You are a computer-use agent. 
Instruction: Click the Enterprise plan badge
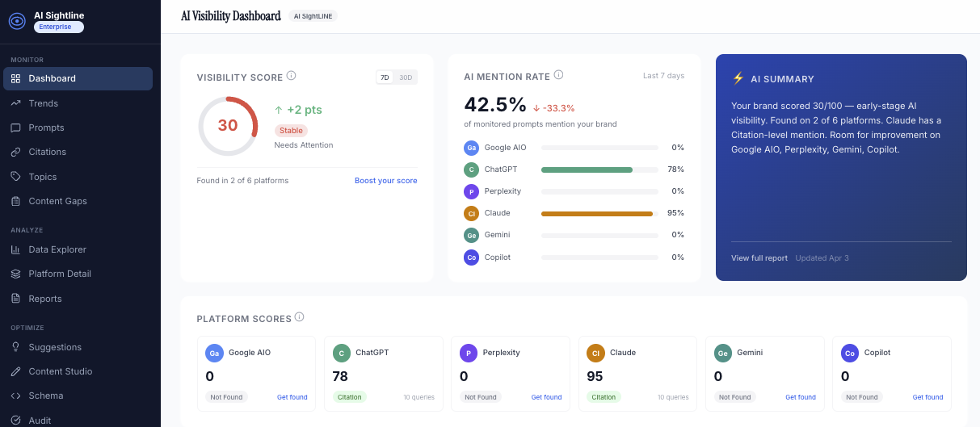click(x=58, y=27)
